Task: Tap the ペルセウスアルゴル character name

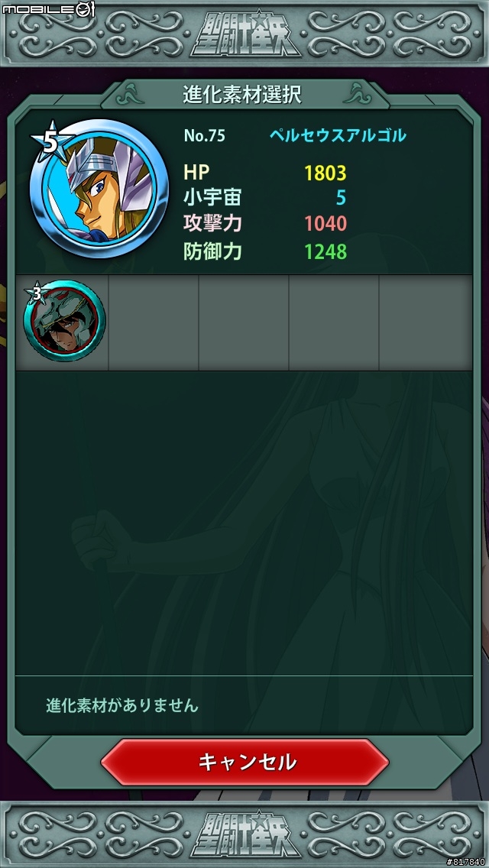Action: click(338, 136)
